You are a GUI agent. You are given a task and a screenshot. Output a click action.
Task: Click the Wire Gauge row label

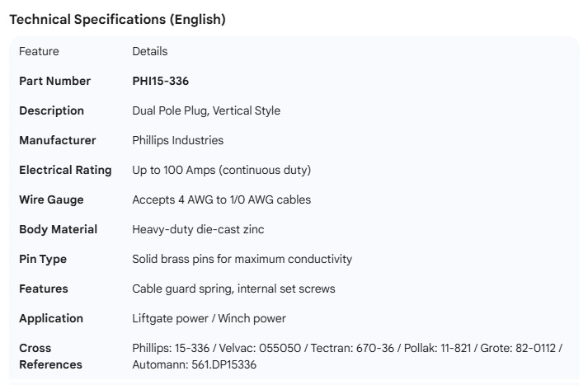click(51, 200)
